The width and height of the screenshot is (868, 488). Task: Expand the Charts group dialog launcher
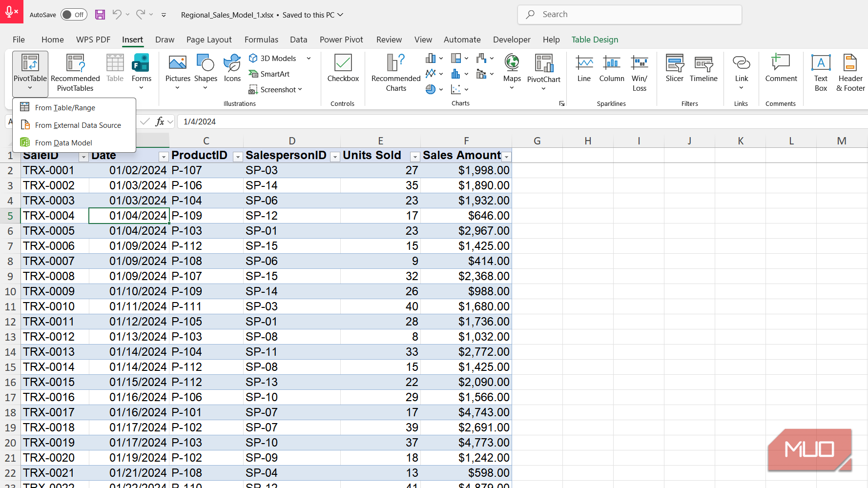[562, 103]
